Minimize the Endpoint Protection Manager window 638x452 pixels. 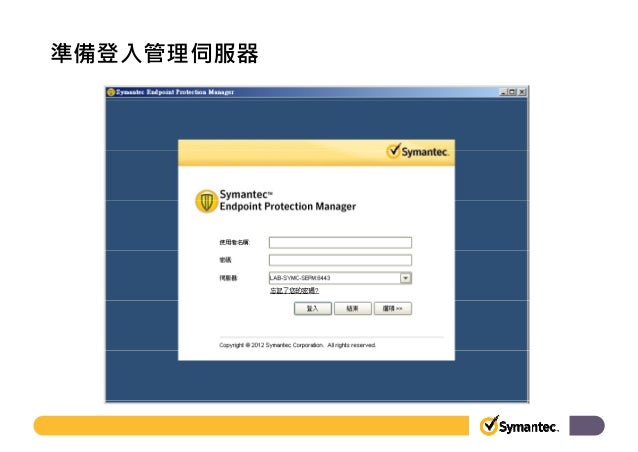click(503, 92)
